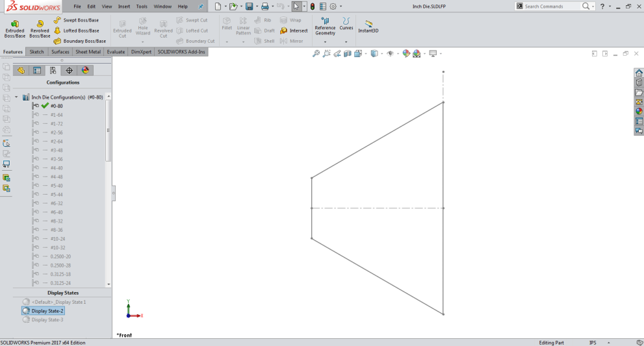Image resolution: width=644 pixels, height=346 pixels.
Task: Click the Apply Scene icon
Action: pyautogui.click(x=417, y=54)
